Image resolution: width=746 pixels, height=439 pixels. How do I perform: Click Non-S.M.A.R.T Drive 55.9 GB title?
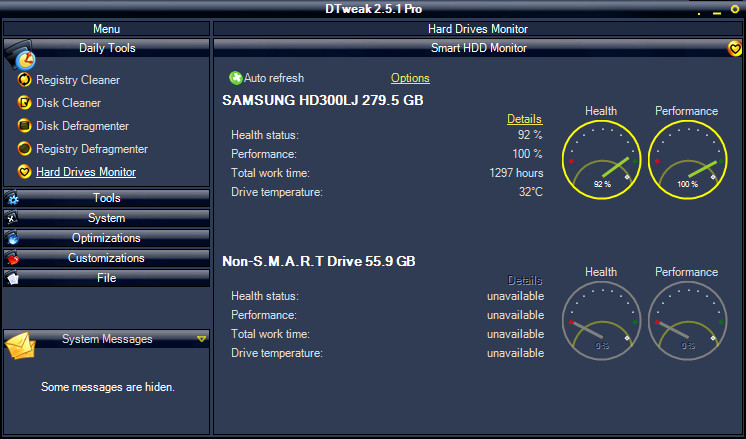pos(319,261)
